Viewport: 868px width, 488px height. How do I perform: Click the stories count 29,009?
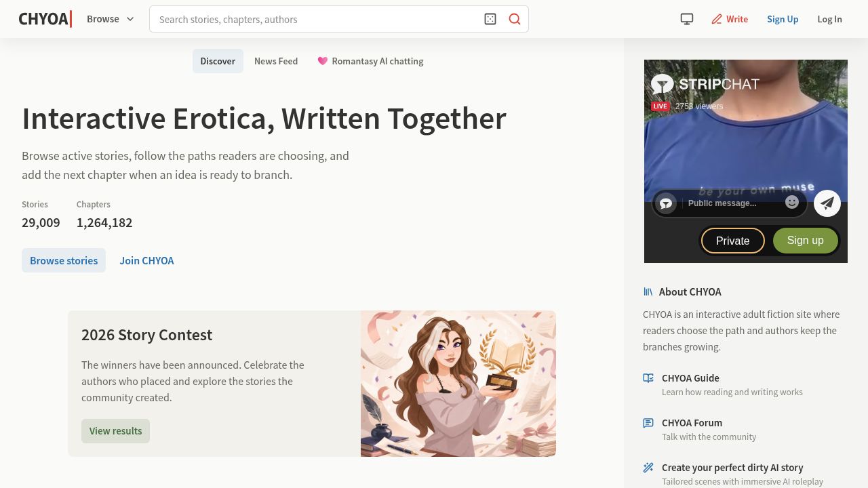point(41,222)
